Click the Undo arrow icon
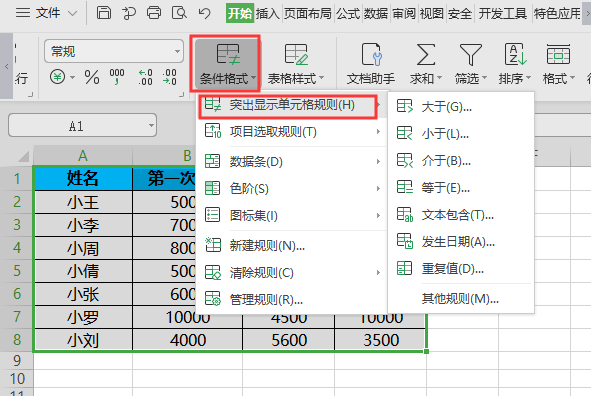Image resolution: width=591 pixels, height=396 pixels. click(x=204, y=13)
